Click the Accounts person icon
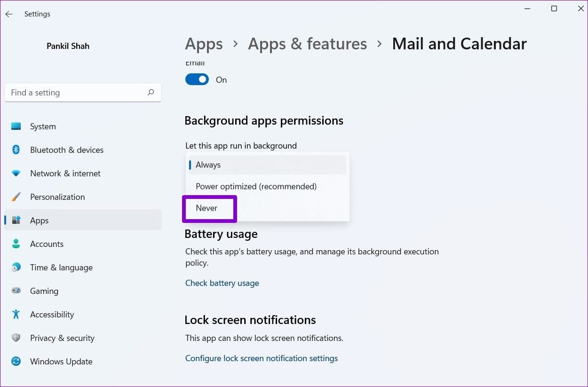The image size is (588, 387). 16,244
